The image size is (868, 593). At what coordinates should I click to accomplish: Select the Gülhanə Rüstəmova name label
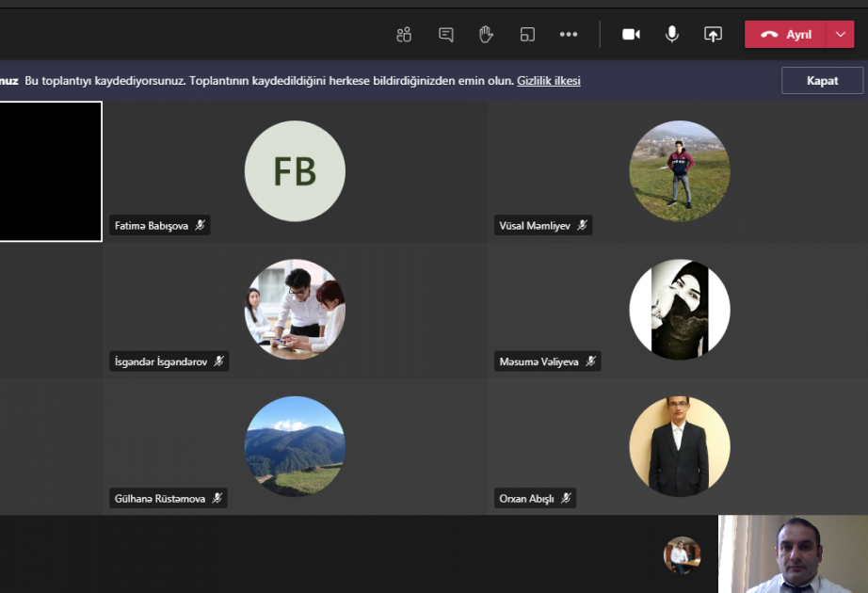[x=160, y=498]
